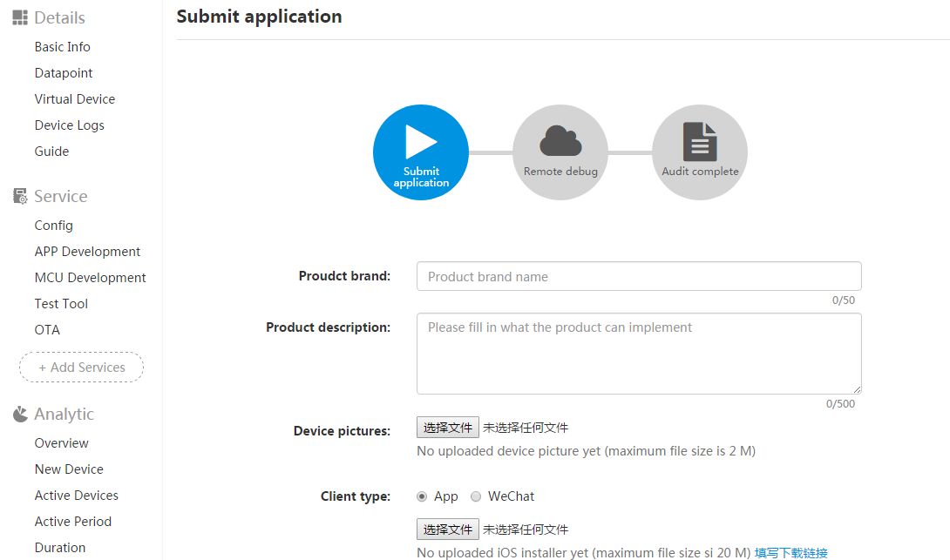The height and width of the screenshot is (560, 950).
Task: Click the Details panel grid icon
Action: click(18, 17)
